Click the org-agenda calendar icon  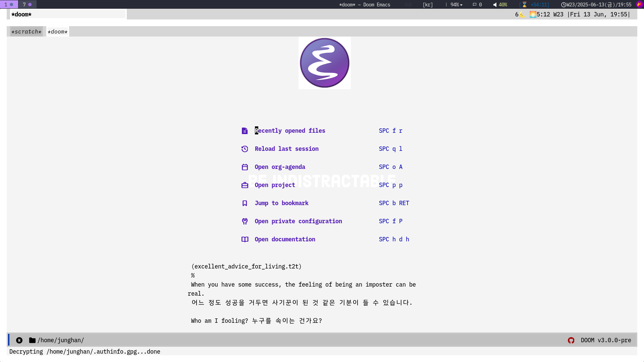[245, 167]
